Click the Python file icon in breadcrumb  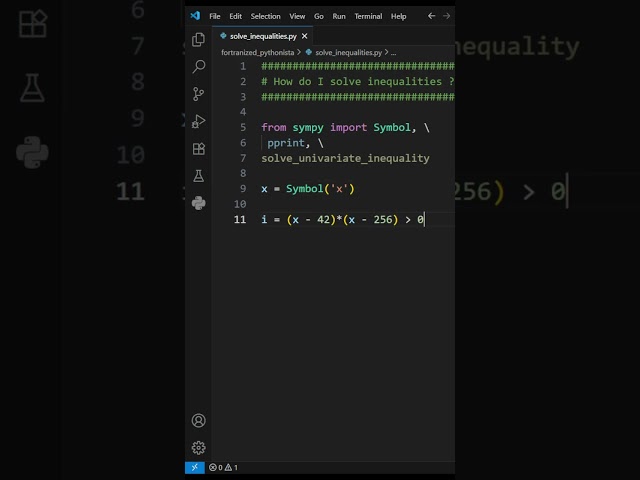[309, 52]
